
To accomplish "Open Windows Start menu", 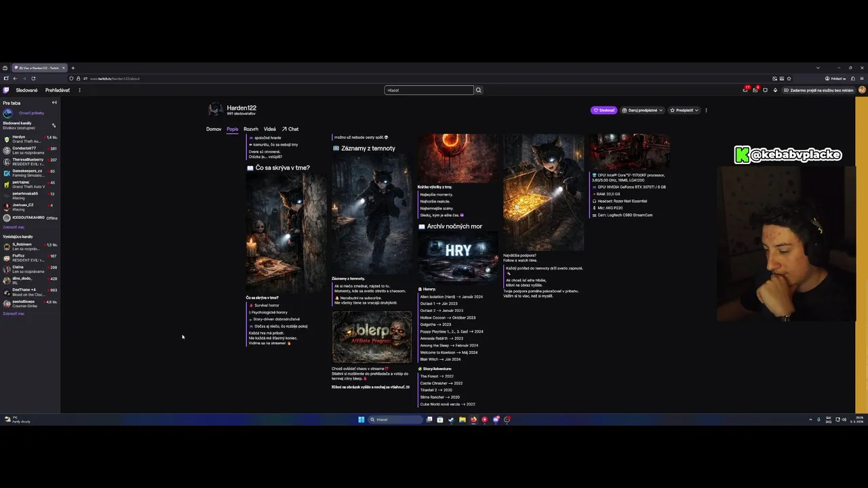I will 361,420.
